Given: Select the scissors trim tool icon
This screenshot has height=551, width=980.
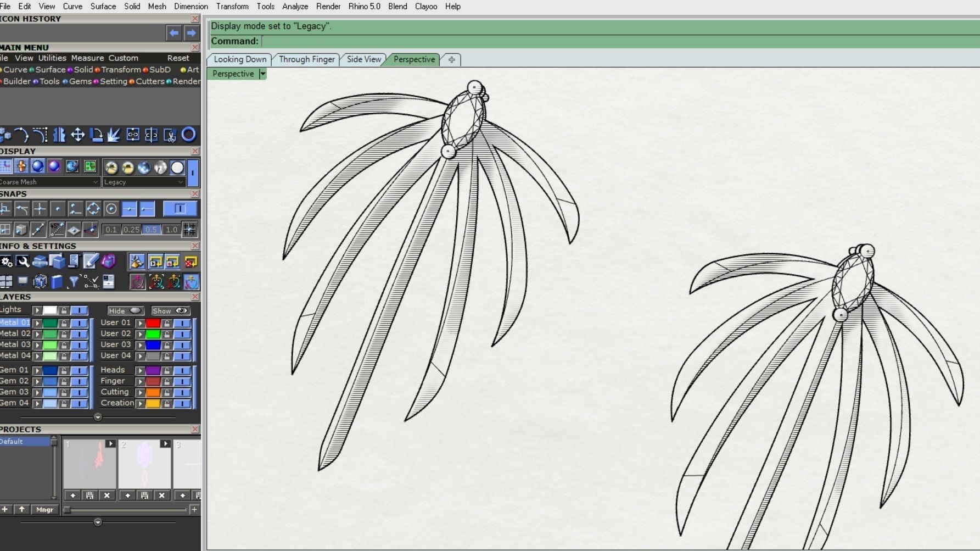Looking at the screenshot, I should (x=170, y=135).
